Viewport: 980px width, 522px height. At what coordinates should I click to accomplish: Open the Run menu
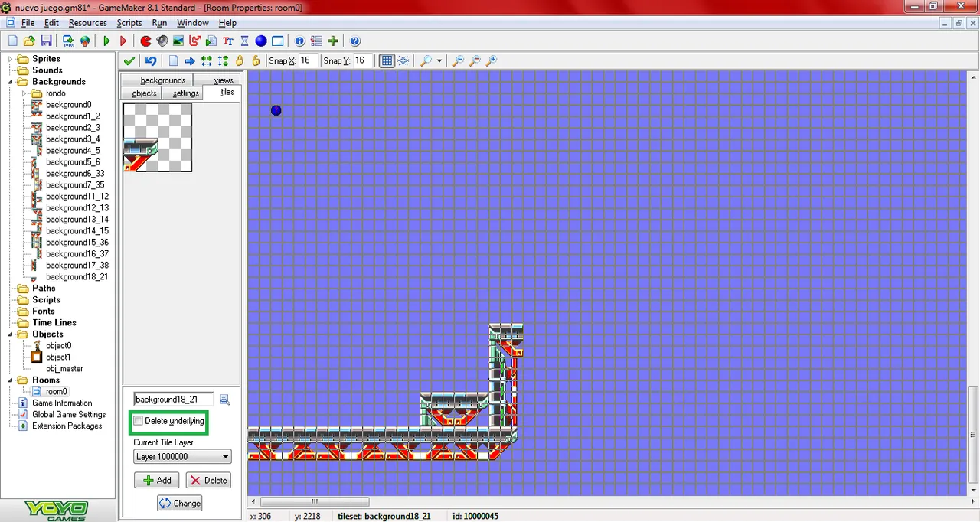pyautogui.click(x=159, y=23)
